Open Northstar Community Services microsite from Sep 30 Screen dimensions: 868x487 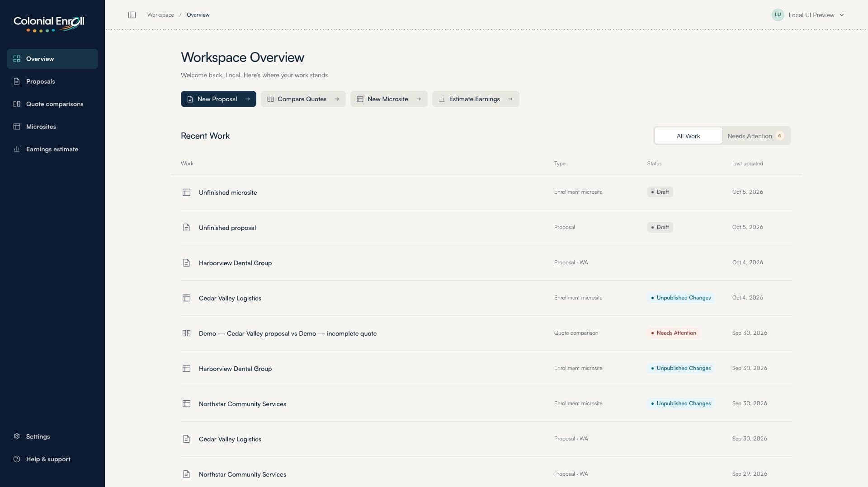click(486, 403)
